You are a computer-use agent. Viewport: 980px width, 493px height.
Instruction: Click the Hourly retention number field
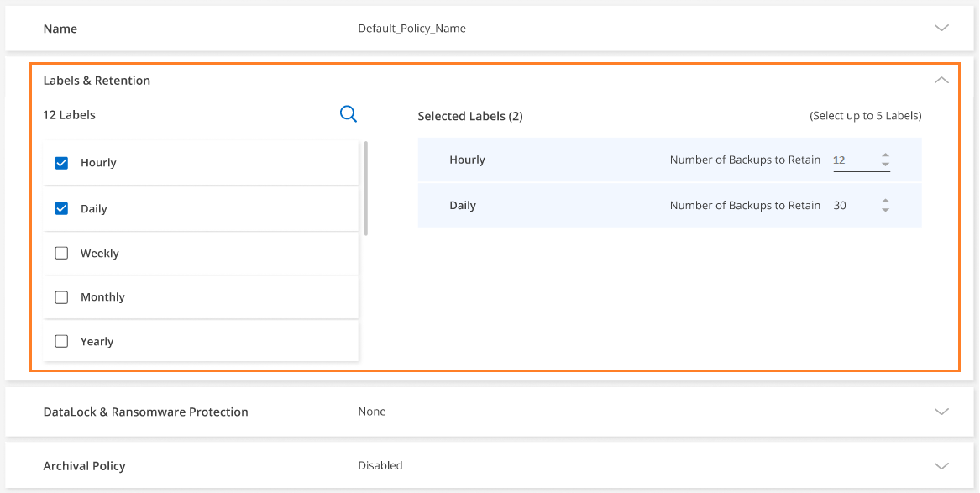852,160
